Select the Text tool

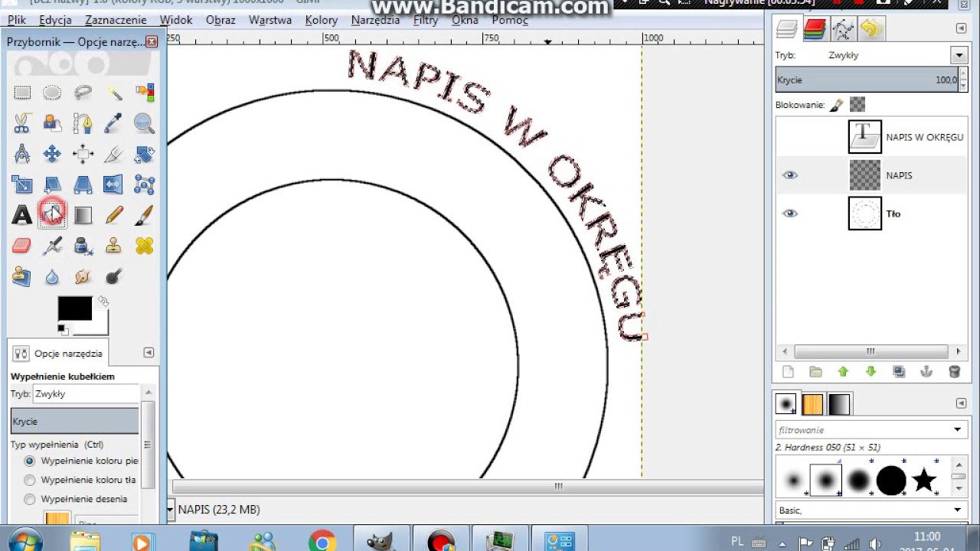tap(22, 215)
